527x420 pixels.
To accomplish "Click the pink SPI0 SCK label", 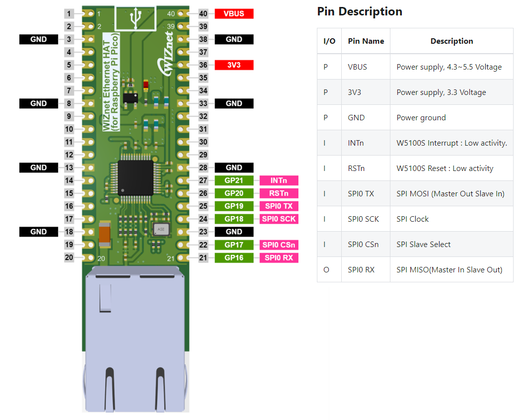I will (279, 219).
